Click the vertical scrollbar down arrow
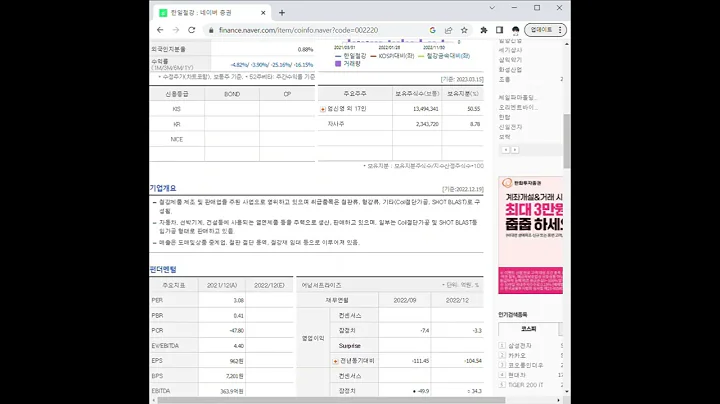 coord(567,392)
